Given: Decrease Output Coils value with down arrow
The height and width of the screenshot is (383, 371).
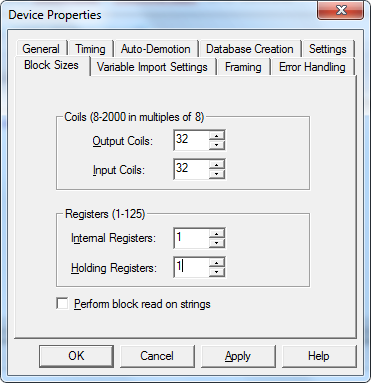Looking at the screenshot, I should [217, 145].
